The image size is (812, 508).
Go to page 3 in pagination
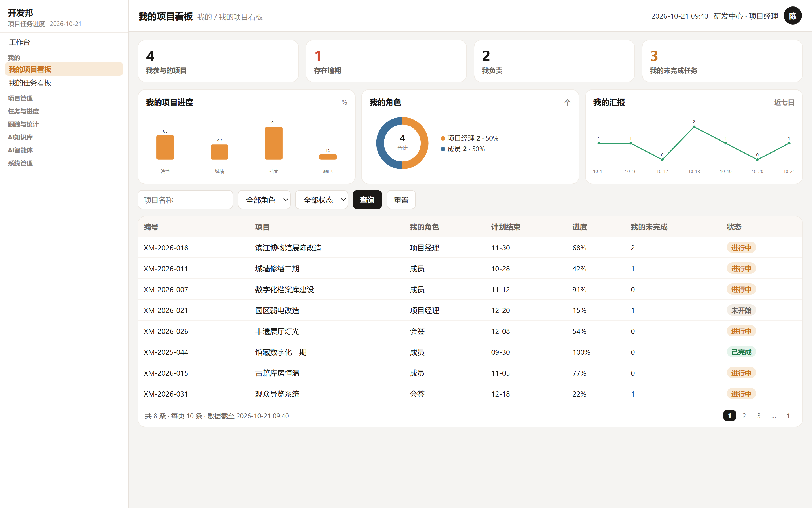click(759, 416)
